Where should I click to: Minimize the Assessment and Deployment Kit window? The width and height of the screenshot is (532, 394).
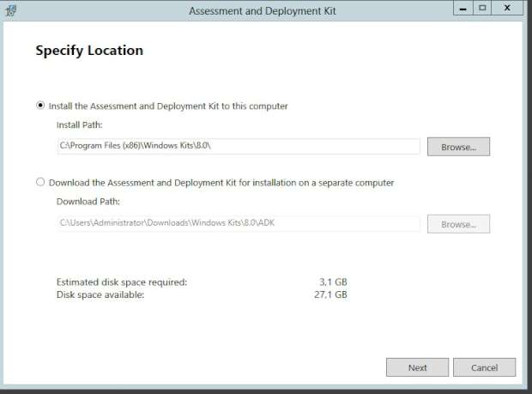(x=464, y=9)
